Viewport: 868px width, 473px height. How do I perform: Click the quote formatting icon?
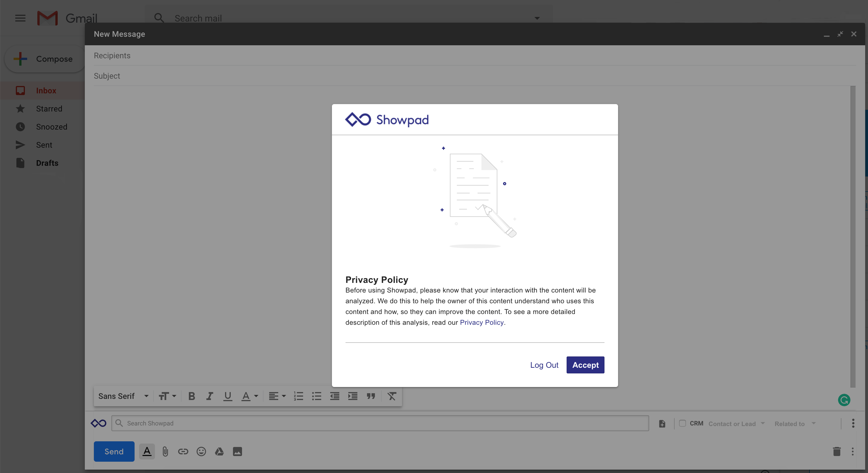[x=371, y=396]
